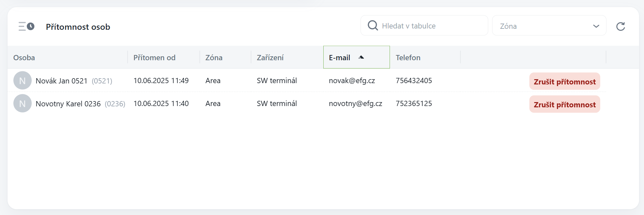The image size is (644, 215).
Task: Click email novak@efg.cz cell
Action: [352, 81]
